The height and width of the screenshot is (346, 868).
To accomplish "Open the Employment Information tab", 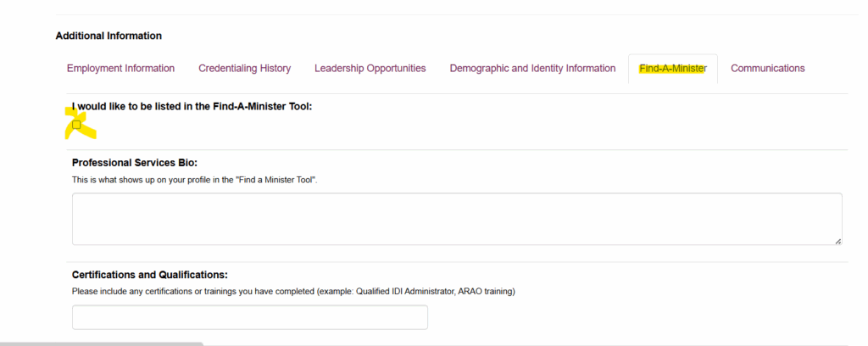I will [120, 69].
